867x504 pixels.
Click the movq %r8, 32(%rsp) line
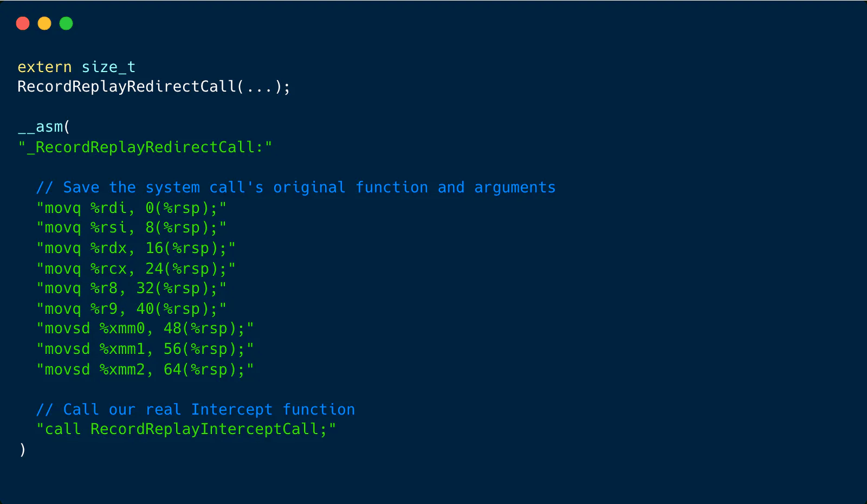(131, 288)
